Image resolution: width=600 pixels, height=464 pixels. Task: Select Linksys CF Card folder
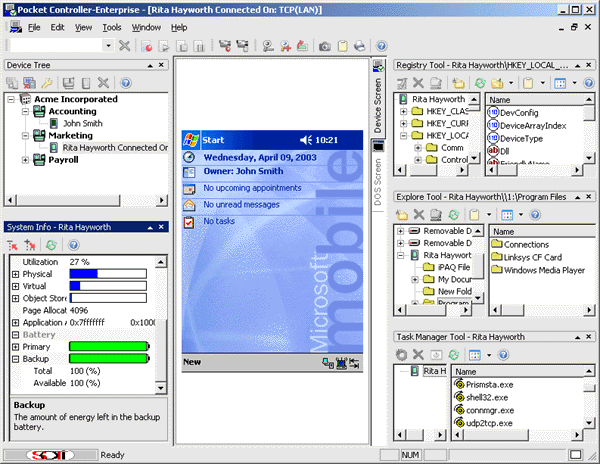pos(533,257)
